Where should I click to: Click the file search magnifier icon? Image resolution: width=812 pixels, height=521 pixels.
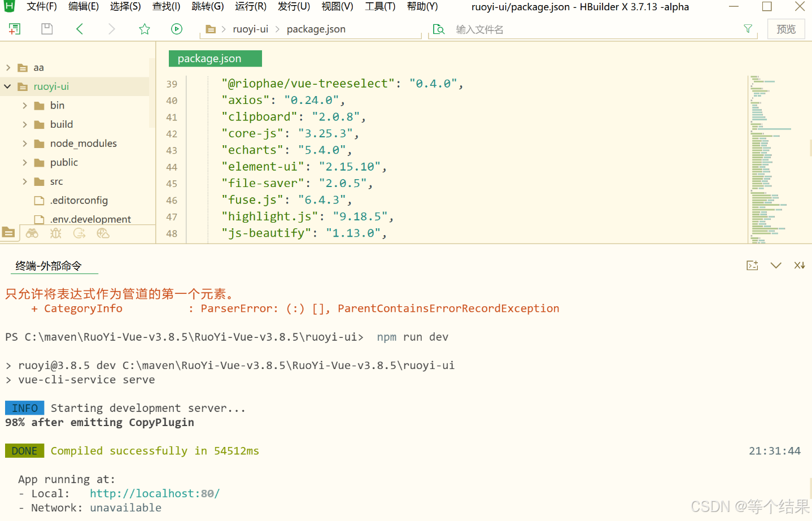point(439,29)
